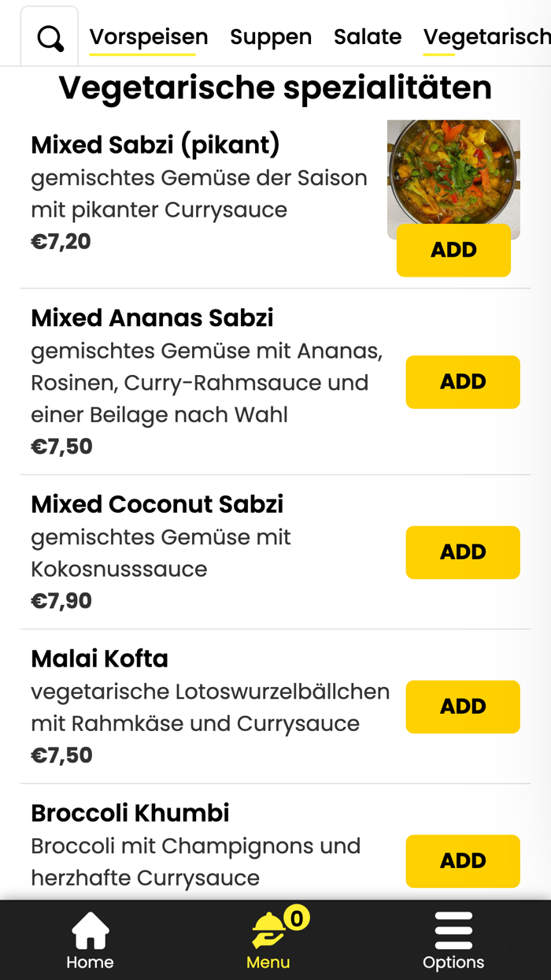The width and height of the screenshot is (551, 980).
Task: Switch to the Suppen tab
Action: pyautogui.click(x=270, y=36)
